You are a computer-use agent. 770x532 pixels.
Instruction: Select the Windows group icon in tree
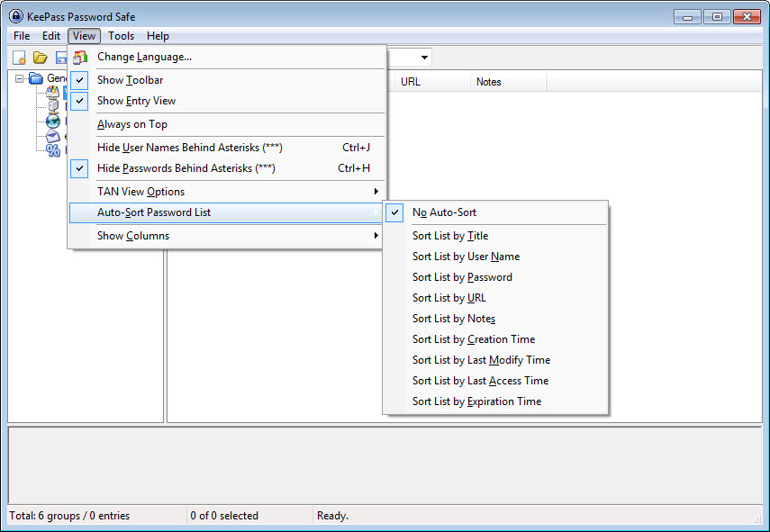point(52,92)
